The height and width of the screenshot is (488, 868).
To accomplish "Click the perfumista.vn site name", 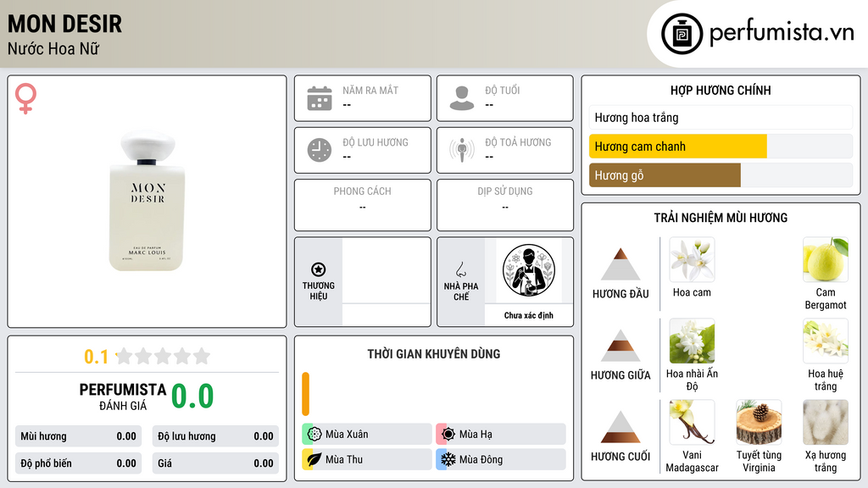I will pos(782,33).
